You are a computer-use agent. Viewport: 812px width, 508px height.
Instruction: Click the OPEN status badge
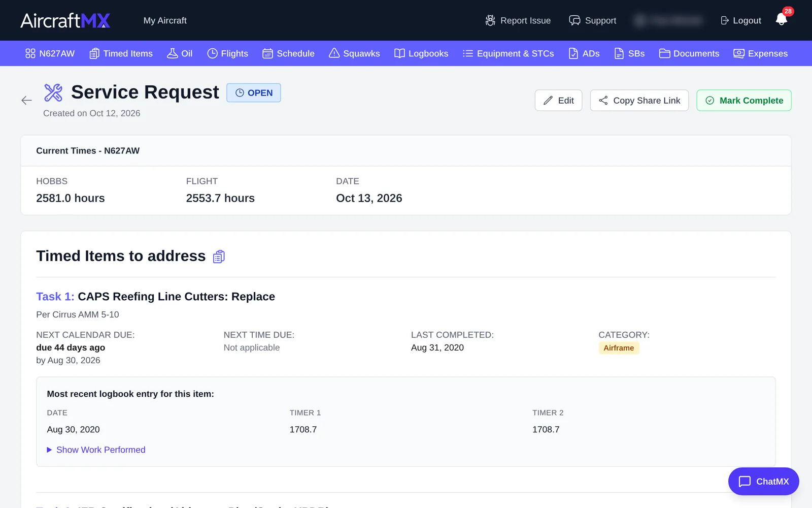(254, 93)
